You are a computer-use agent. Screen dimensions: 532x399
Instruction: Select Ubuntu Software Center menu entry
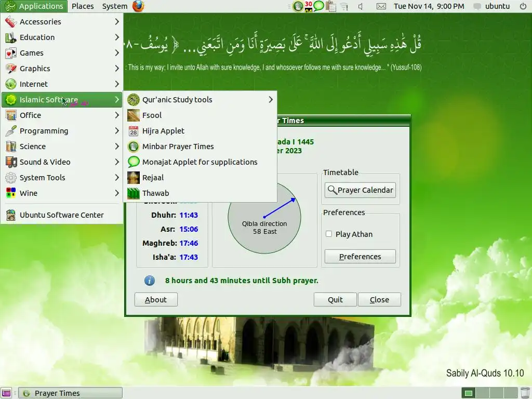point(62,215)
